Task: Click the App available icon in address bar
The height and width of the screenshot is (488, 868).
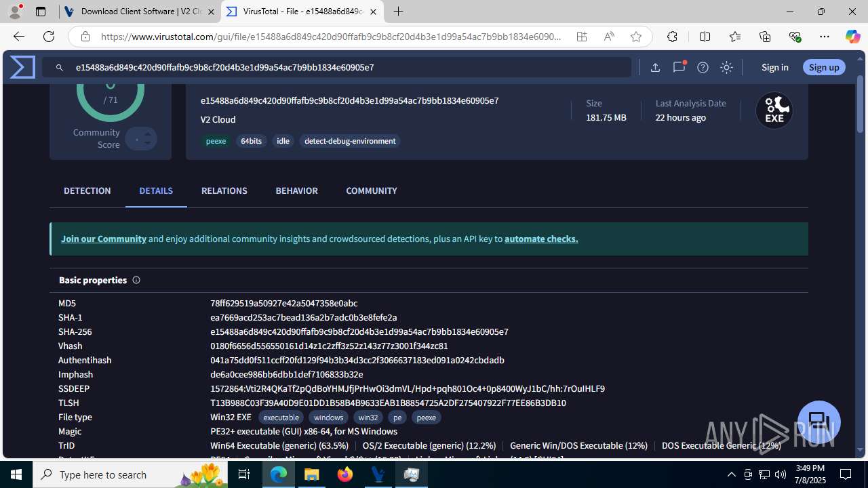Action: [x=582, y=37]
